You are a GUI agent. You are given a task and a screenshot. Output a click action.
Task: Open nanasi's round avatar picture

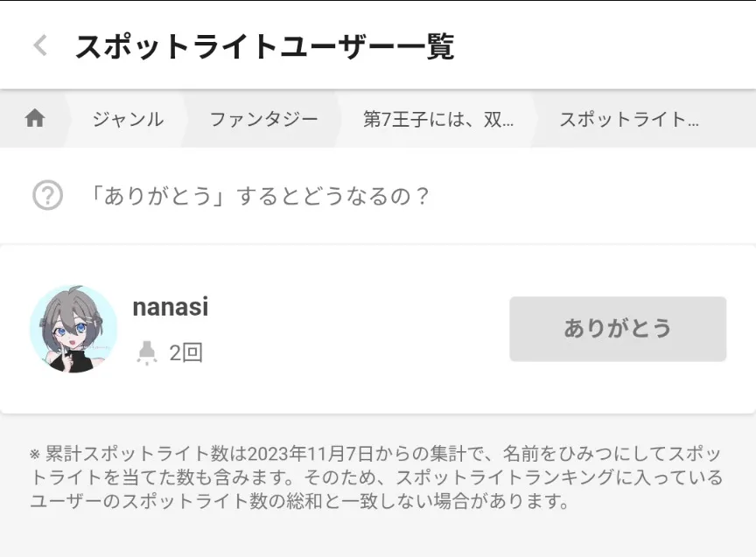pos(73,329)
